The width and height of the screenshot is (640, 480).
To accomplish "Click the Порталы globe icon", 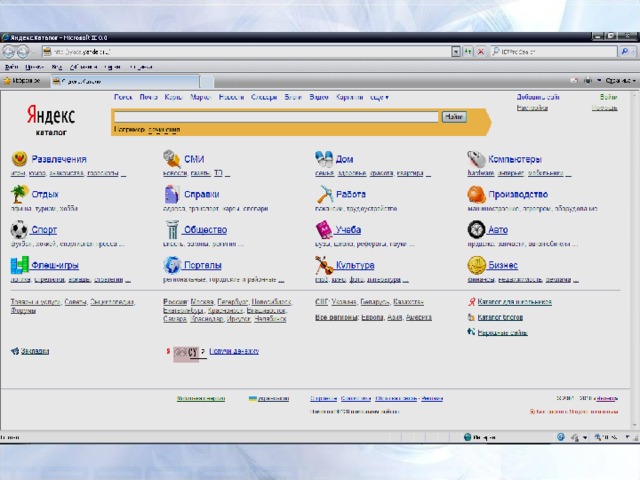I will pyautogui.click(x=172, y=265).
